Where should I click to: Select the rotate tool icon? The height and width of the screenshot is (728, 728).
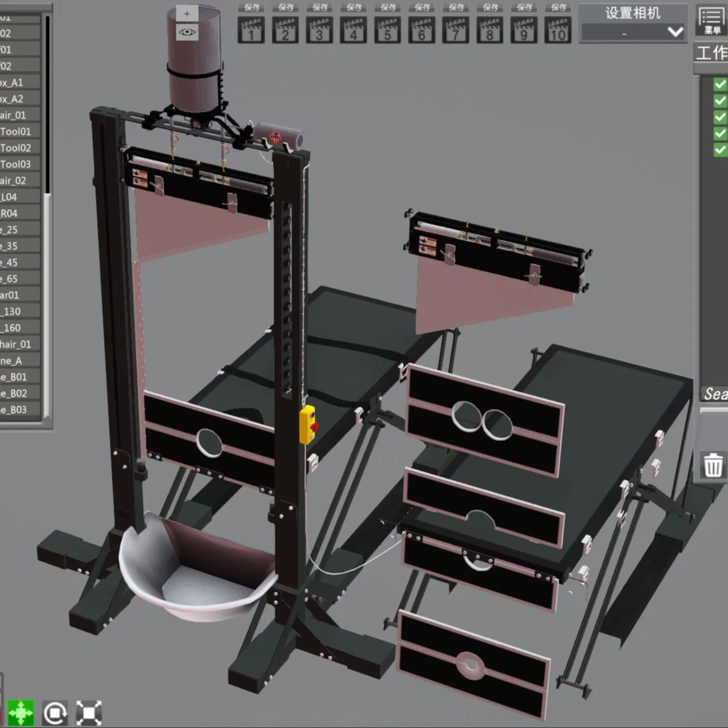55,713
